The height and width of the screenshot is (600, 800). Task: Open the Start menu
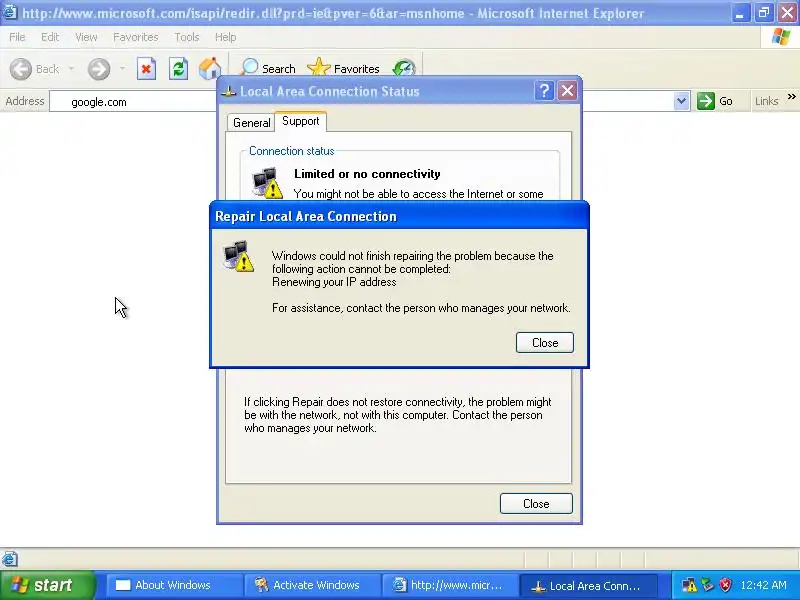click(x=48, y=585)
